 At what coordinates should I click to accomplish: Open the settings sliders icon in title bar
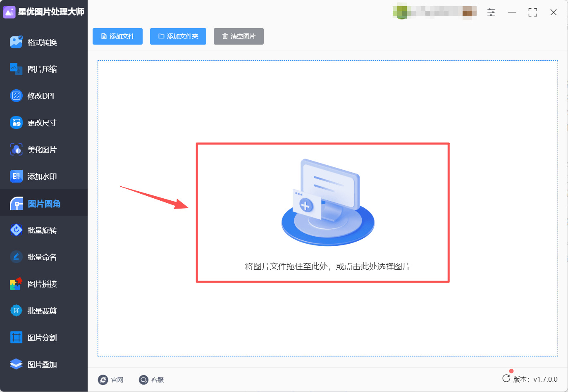point(491,12)
